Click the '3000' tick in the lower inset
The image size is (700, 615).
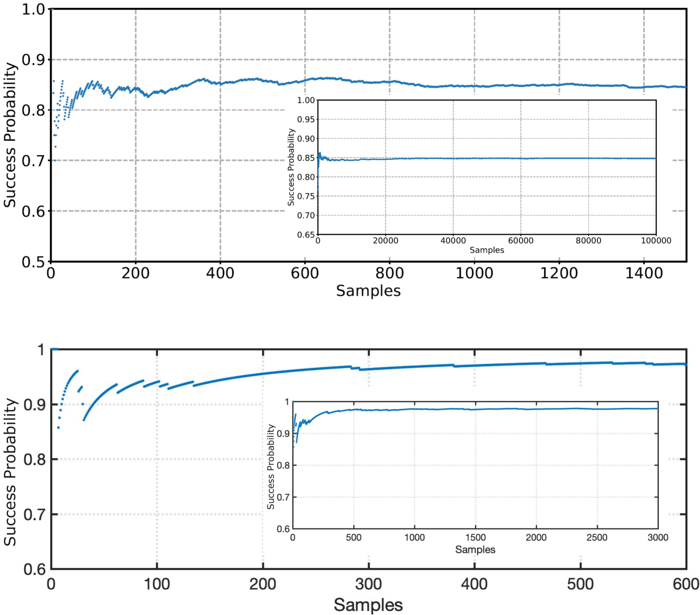(x=658, y=538)
